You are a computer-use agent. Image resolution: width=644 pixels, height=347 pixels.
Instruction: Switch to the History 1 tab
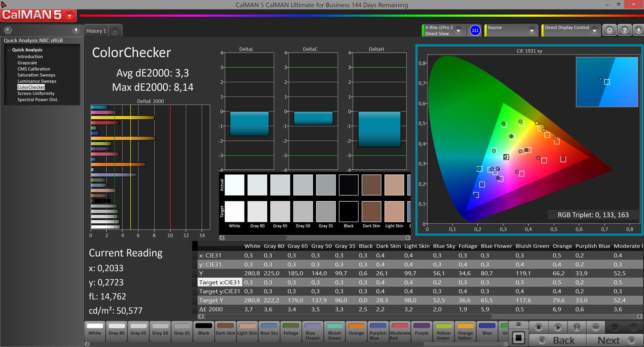pos(96,31)
